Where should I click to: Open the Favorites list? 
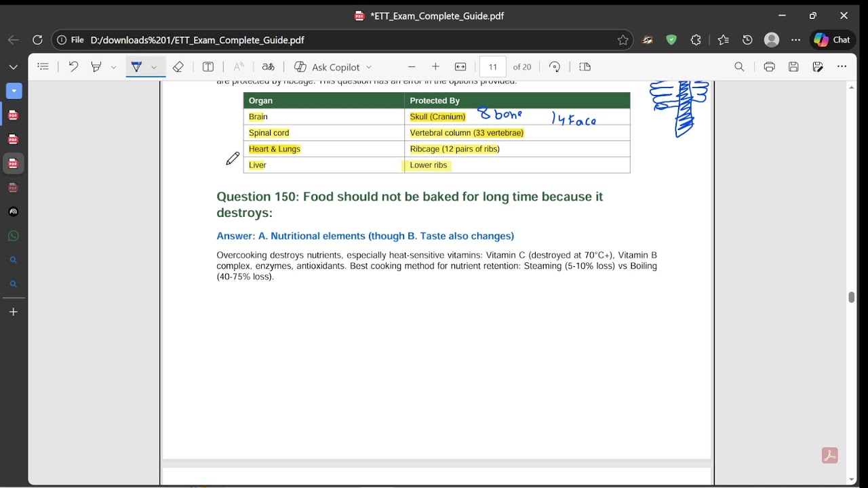[x=723, y=40]
